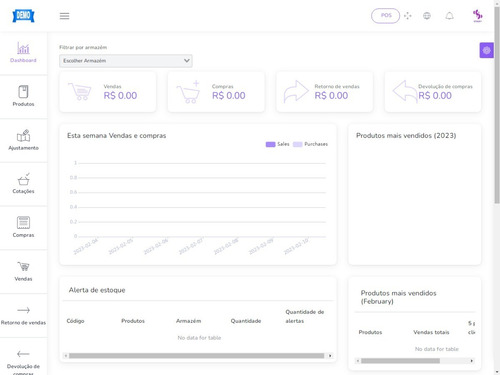Click the Armazém column header

[188, 321]
